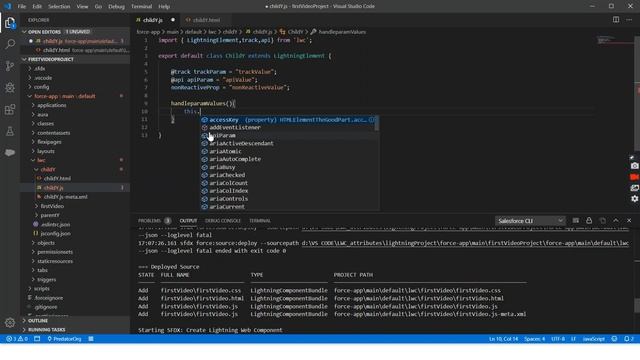640x360 pixels.
Task: Close unsaved childY.js in Open Editors
Action: (x=31, y=41)
